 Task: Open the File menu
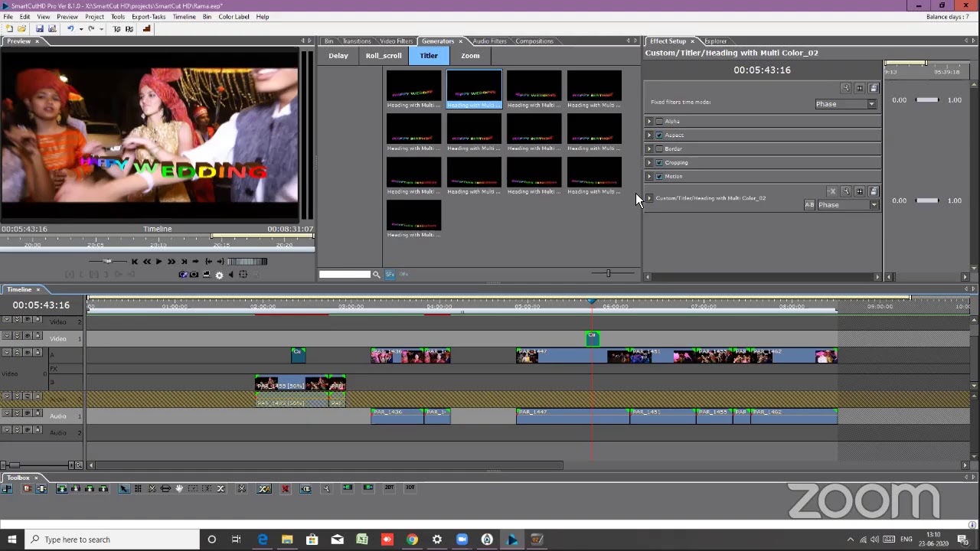click(x=8, y=17)
